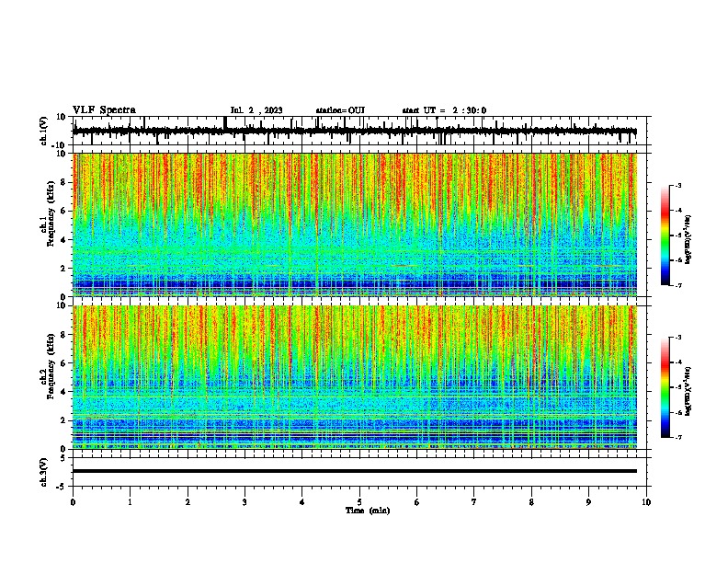Click time axis tick label "5"
The image size is (728, 563).
coord(359,502)
